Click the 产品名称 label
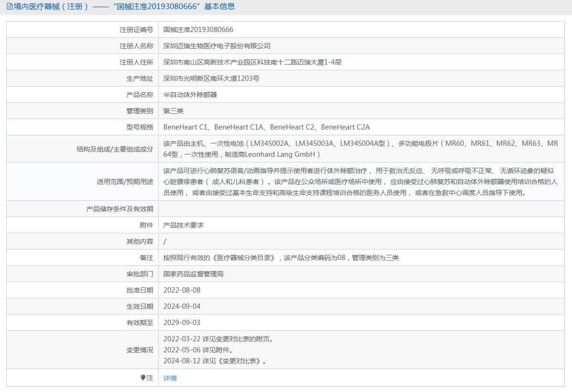This screenshot has height=392, width=572. coord(140,95)
